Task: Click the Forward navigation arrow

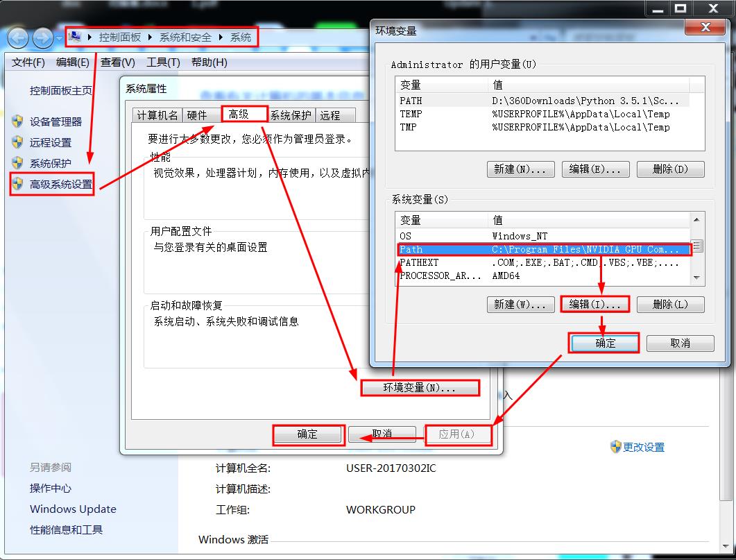Action: click(x=43, y=38)
